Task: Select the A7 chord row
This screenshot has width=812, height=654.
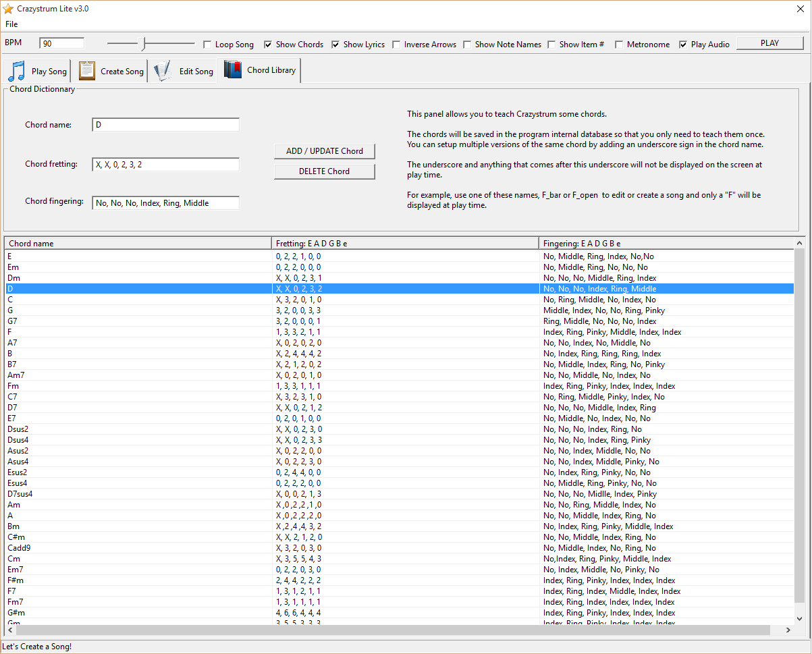Action: point(400,343)
